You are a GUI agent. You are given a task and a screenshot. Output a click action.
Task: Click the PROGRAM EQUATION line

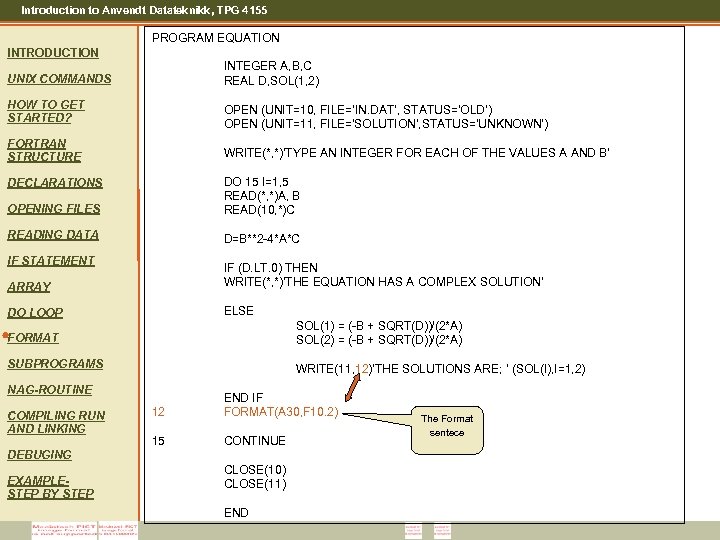pyautogui.click(x=216, y=38)
